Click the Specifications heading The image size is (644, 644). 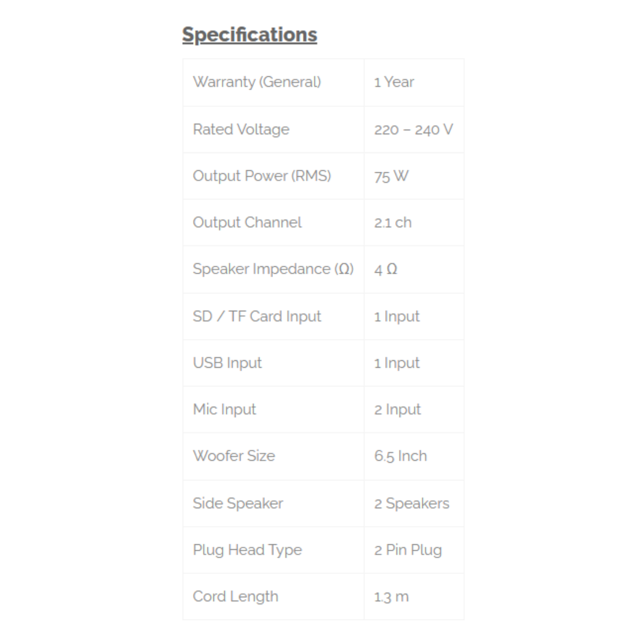pos(249,35)
